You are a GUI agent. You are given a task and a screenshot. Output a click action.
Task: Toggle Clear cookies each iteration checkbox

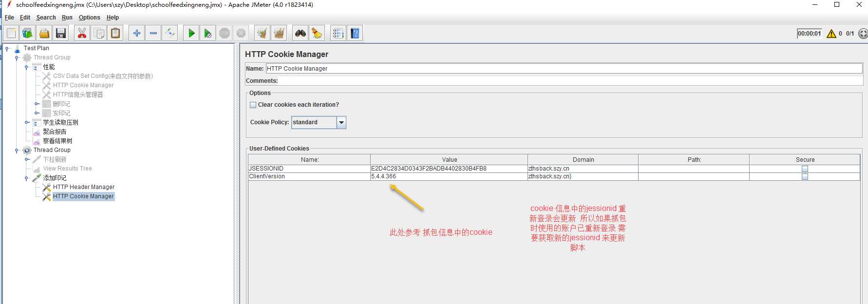tap(253, 105)
